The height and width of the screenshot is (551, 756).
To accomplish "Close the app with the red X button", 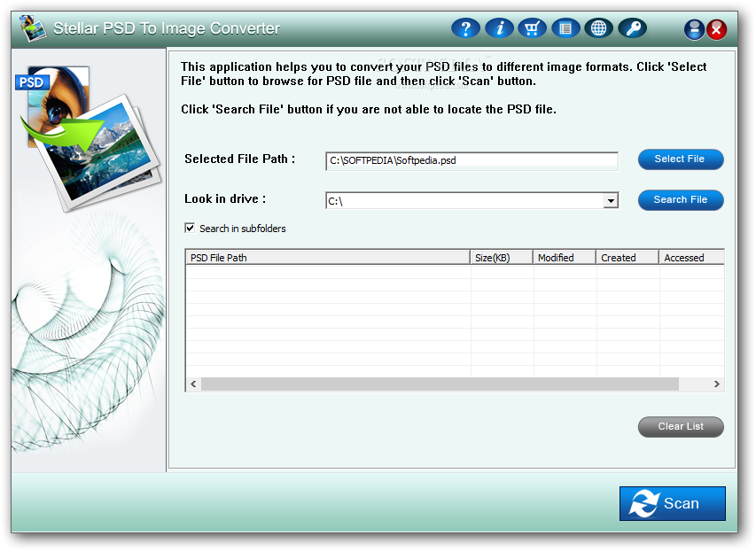I will [x=716, y=30].
